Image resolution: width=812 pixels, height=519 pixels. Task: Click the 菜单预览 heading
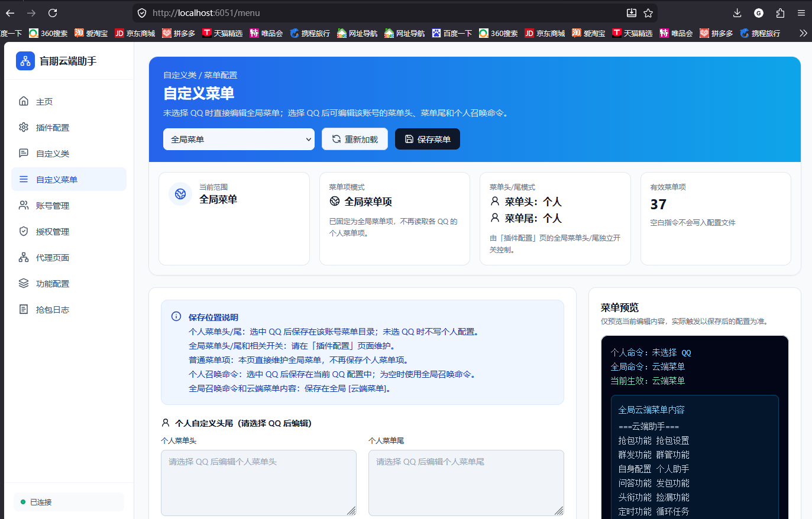(x=619, y=307)
